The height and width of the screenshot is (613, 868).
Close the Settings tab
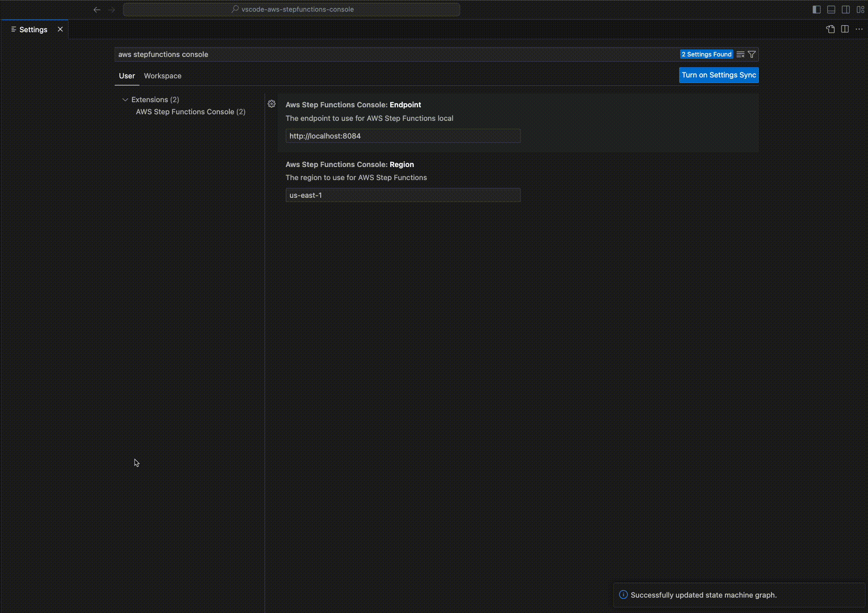pos(60,29)
